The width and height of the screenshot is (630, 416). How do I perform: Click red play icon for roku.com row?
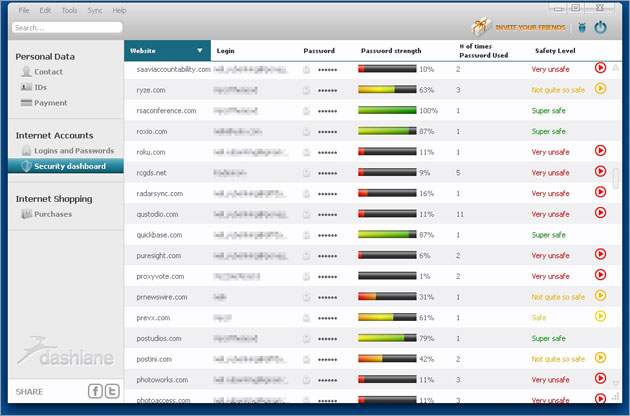(600, 151)
